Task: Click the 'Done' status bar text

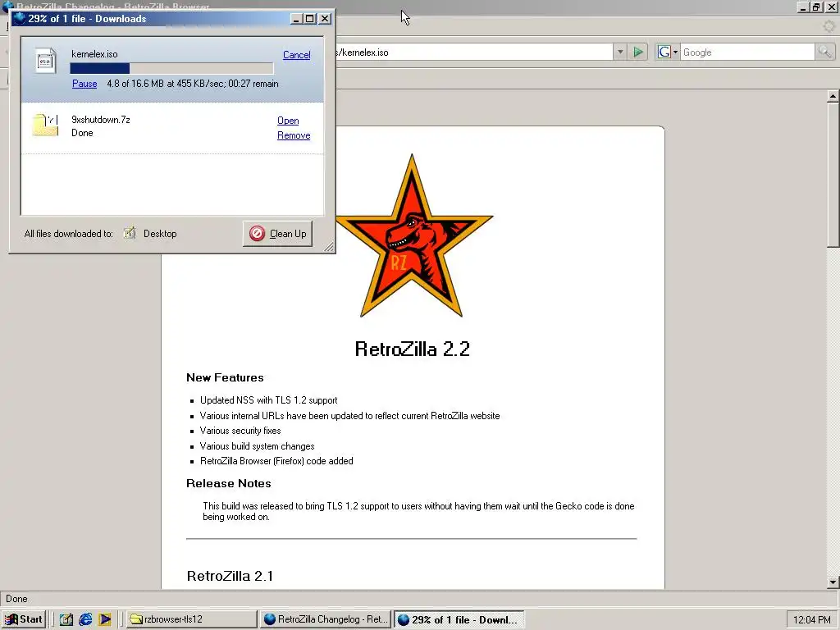Action: pyautogui.click(x=16, y=599)
